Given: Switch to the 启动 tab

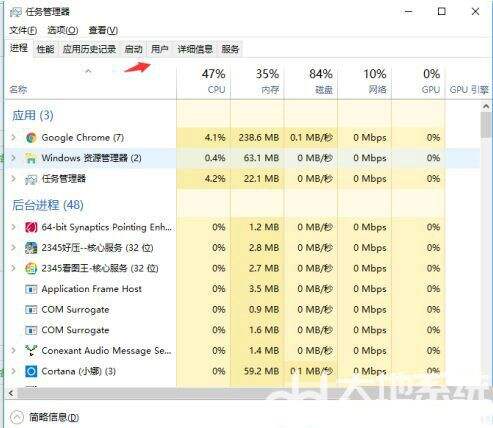Looking at the screenshot, I should tap(133, 49).
